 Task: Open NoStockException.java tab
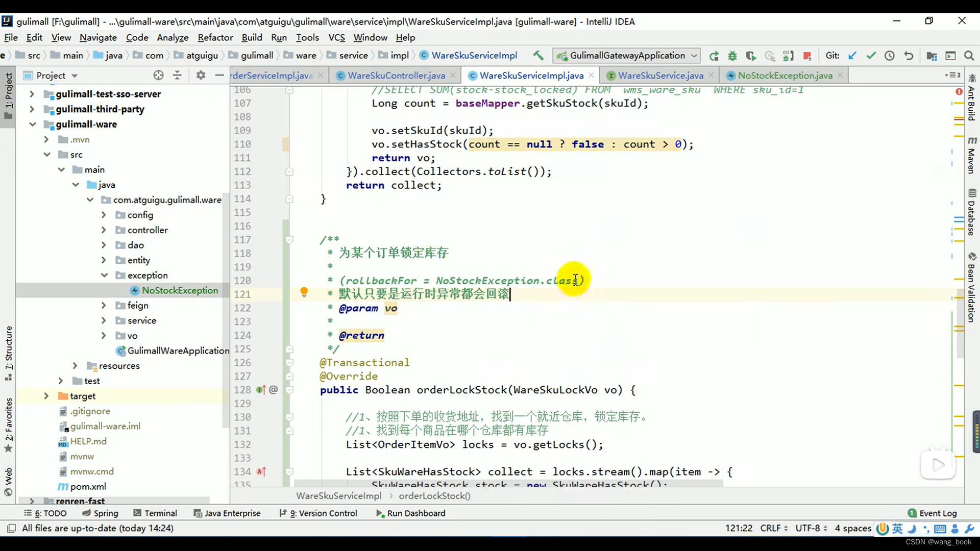[x=786, y=76]
